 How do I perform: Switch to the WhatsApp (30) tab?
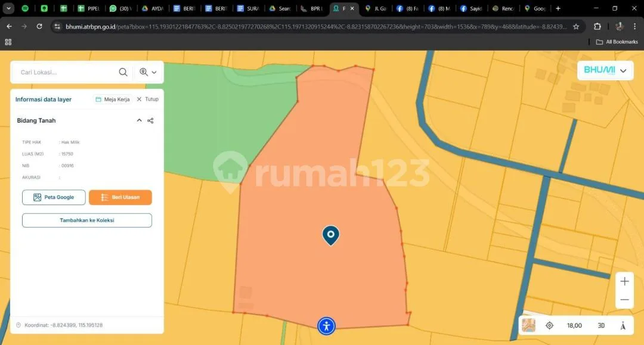(x=120, y=8)
